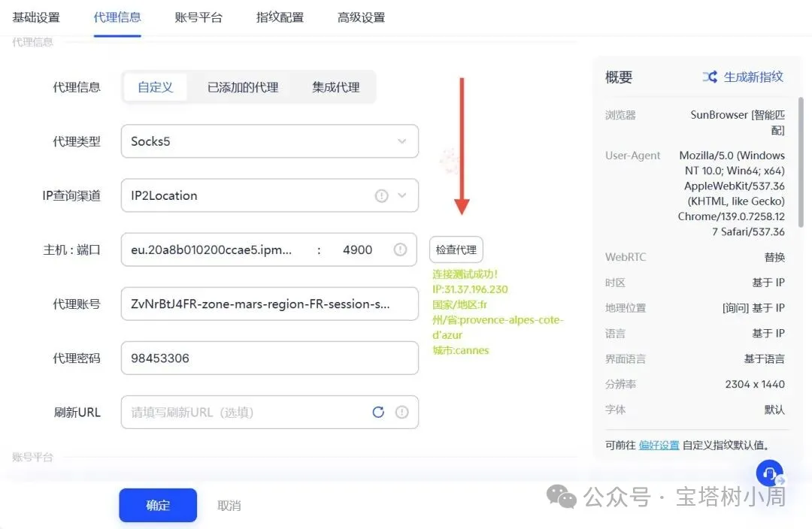Viewport: 812px width, 529px height.
Task: Click info icon in IP查询渠道 field
Action: tap(382, 195)
